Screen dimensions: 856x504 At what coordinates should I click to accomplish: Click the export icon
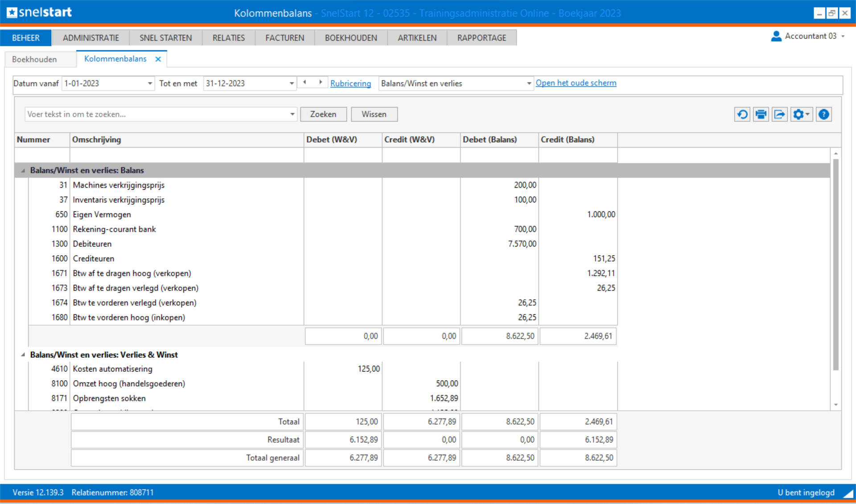point(779,115)
